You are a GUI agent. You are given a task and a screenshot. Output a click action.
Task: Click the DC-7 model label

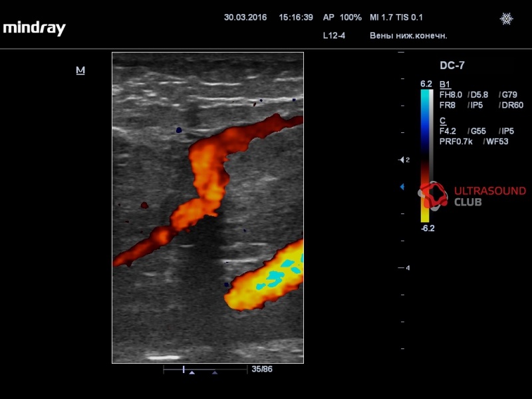point(452,65)
